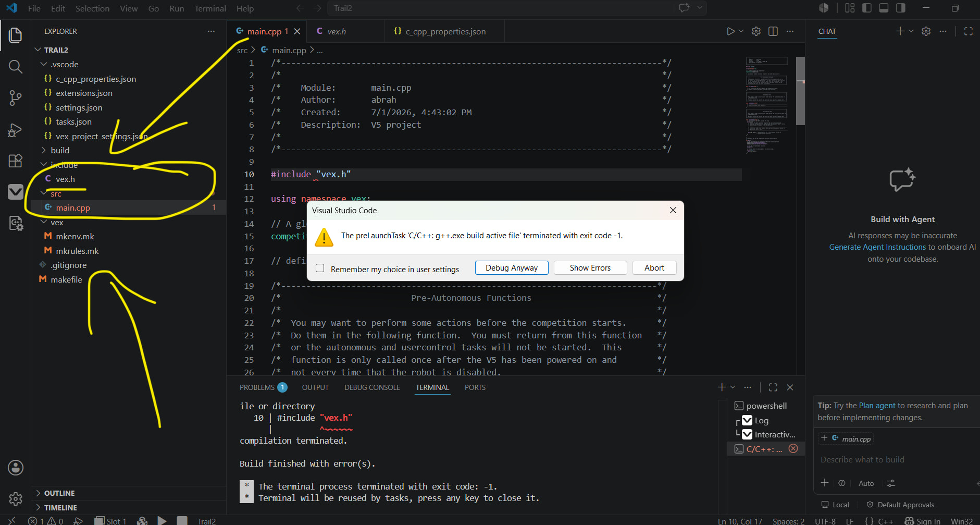Viewport: 980px width, 525px height.
Task: Open the VEX extension view
Action: [x=15, y=192]
